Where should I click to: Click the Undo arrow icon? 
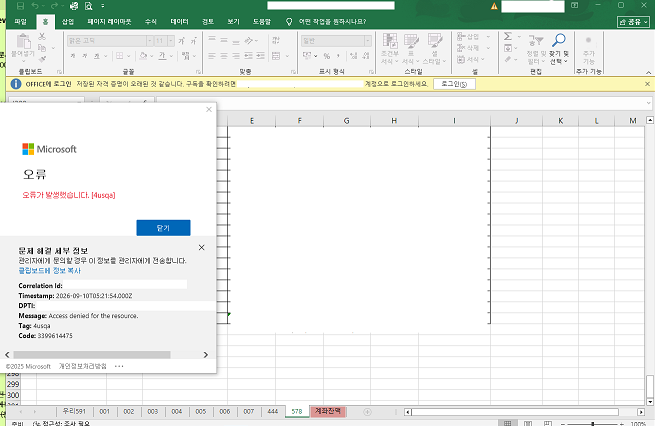[35, 6]
